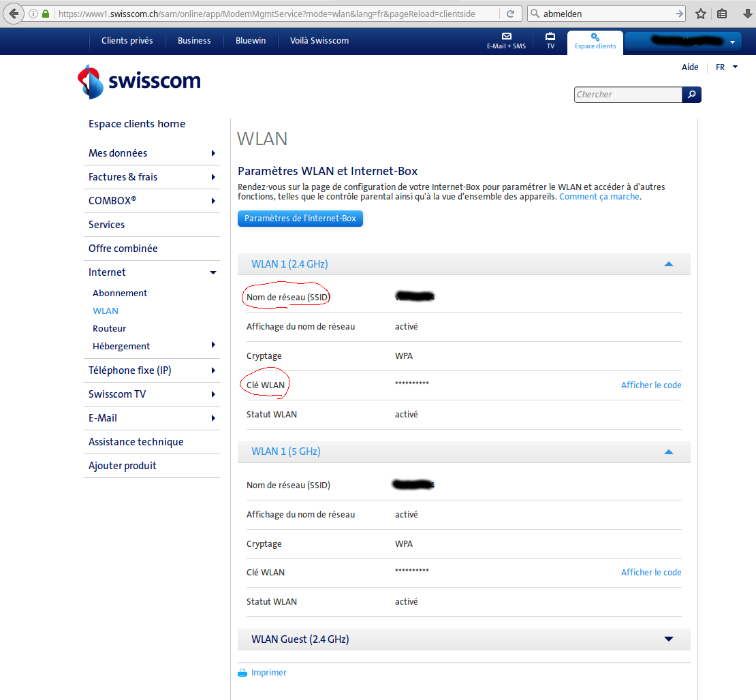The width and height of the screenshot is (756, 700).
Task: Open the bookmarks list icon
Action: point(722,14)
